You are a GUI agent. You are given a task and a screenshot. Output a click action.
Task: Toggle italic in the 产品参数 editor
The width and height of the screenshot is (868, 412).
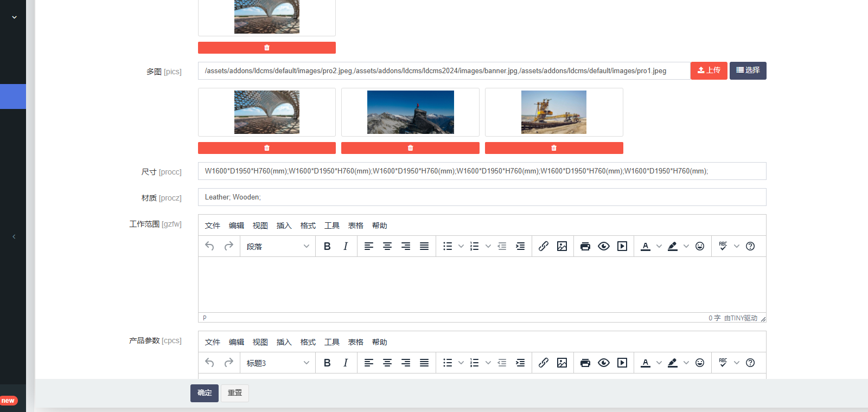[346, 363]
